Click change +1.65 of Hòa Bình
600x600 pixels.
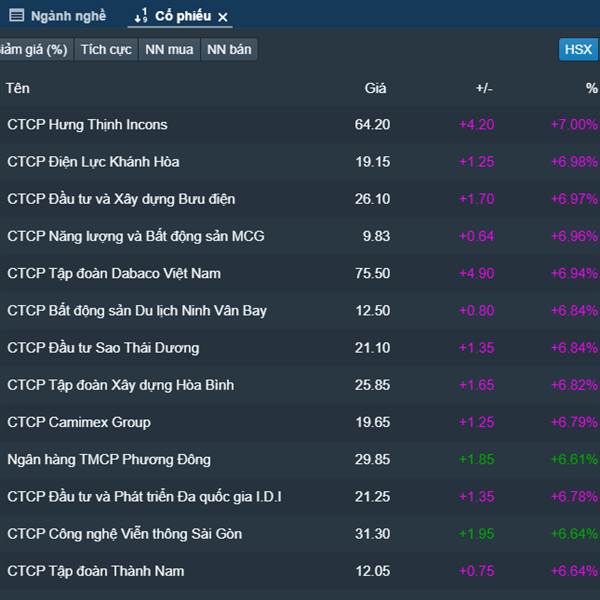476,385
